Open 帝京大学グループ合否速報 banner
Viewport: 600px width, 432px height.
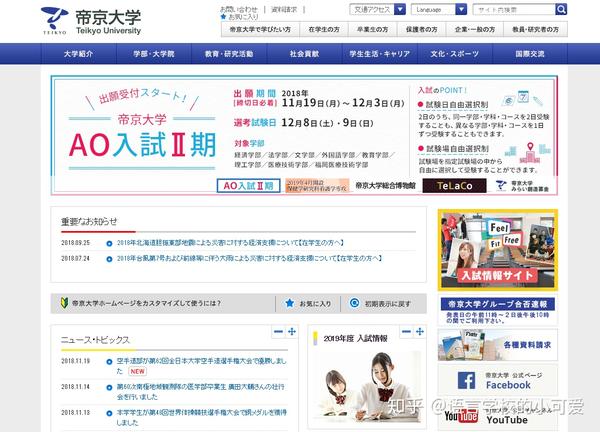click(497, 310)
